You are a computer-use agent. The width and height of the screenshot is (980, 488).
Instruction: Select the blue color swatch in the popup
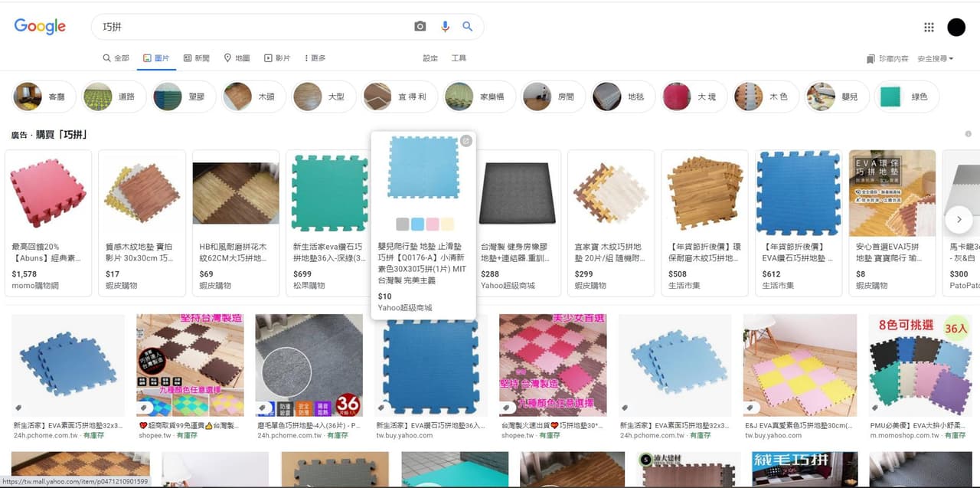click(x=417, y=224)
